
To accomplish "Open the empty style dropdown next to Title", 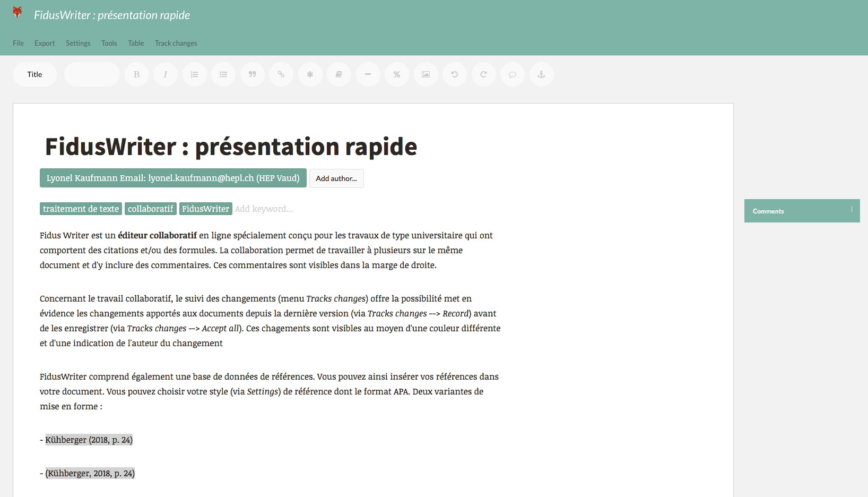I will (x=92, y=74).
